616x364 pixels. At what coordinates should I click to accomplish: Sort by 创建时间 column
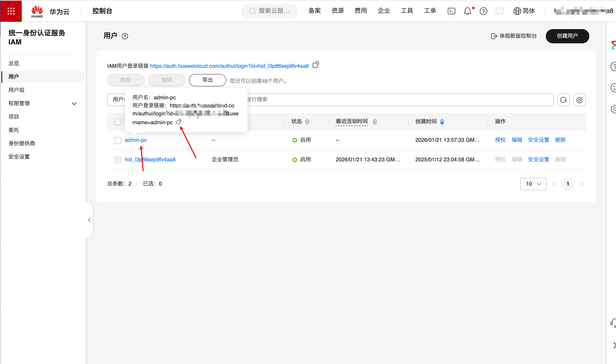[442, 121]
